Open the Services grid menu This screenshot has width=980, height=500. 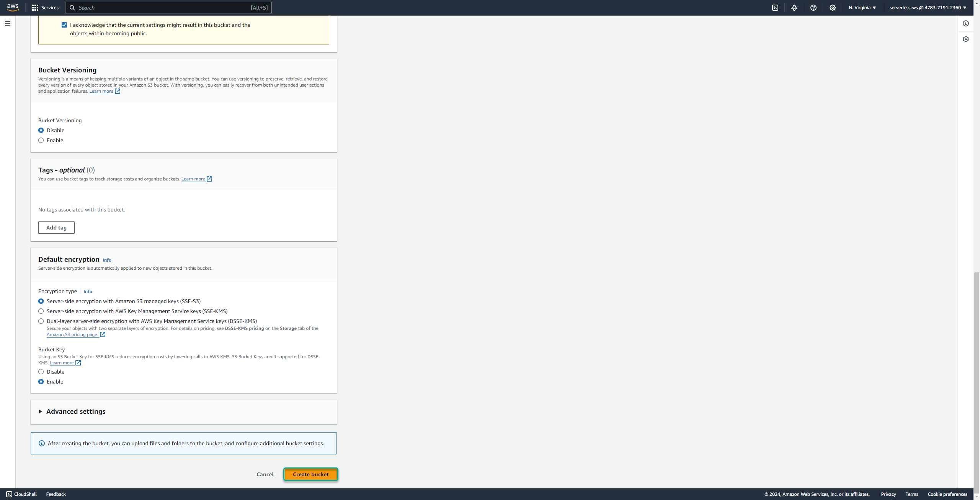[35, 8]
